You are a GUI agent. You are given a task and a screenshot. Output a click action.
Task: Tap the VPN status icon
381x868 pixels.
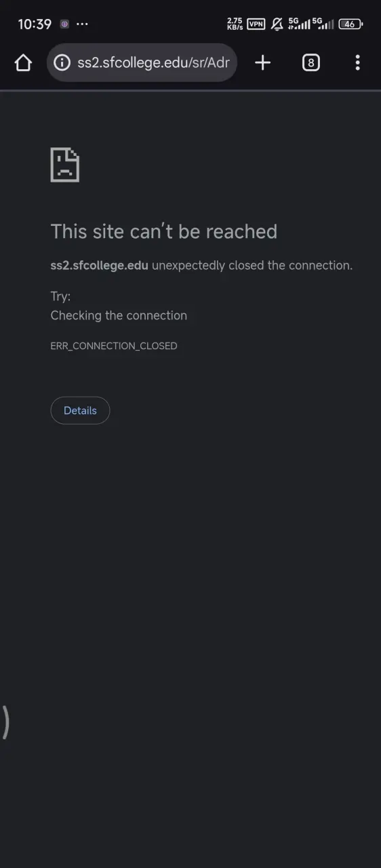click(x=256, y=24)
